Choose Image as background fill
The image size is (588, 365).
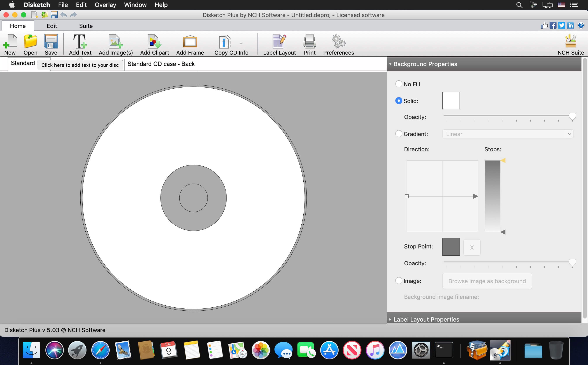click(399, 281)
